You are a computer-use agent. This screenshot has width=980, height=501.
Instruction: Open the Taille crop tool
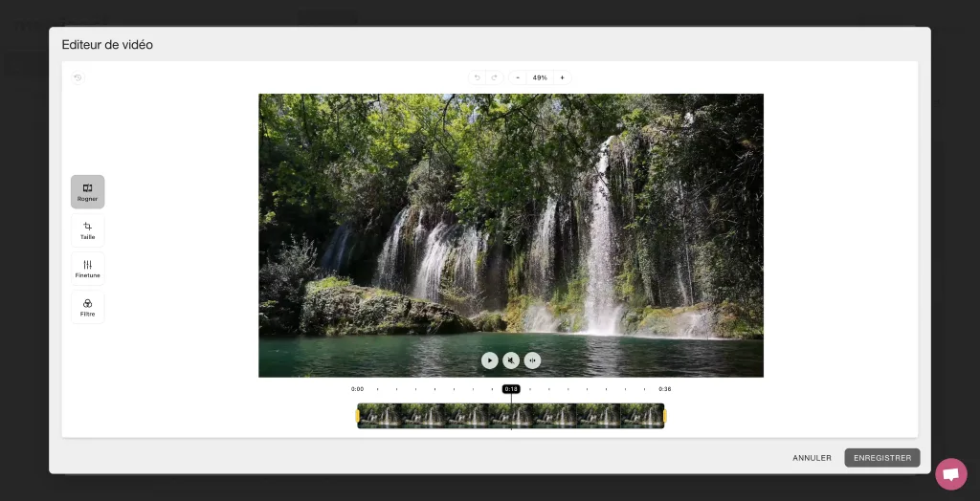point(87,230)
